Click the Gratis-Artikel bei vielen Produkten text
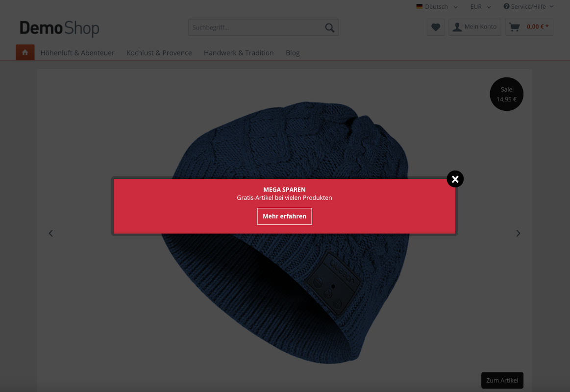The width and height of the screenshot is (570, 392). 284,197
